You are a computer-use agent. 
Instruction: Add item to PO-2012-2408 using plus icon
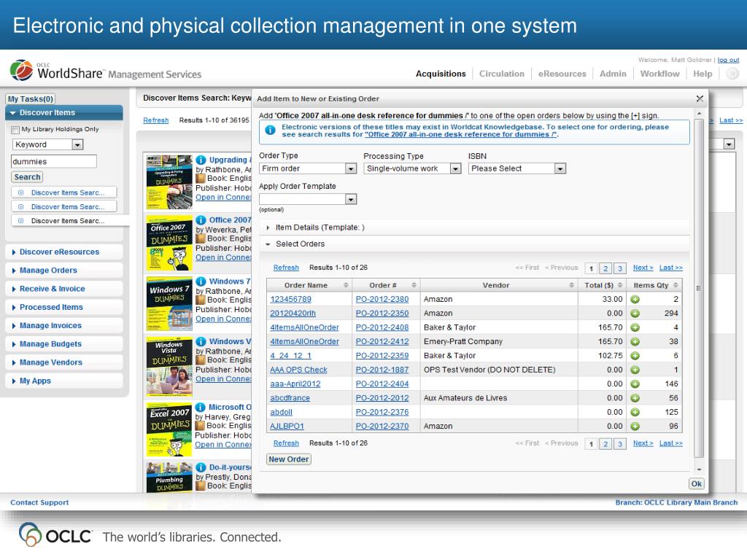tap(635, 327)
